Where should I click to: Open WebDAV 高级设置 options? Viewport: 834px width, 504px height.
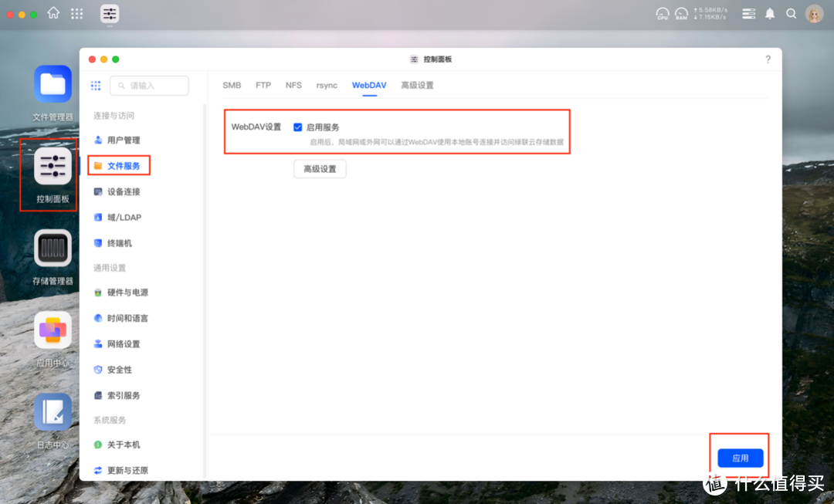point(320,168)
